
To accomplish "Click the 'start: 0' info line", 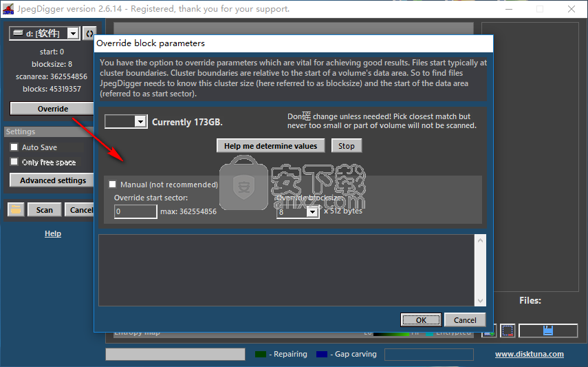I will [x=52, y=52].
